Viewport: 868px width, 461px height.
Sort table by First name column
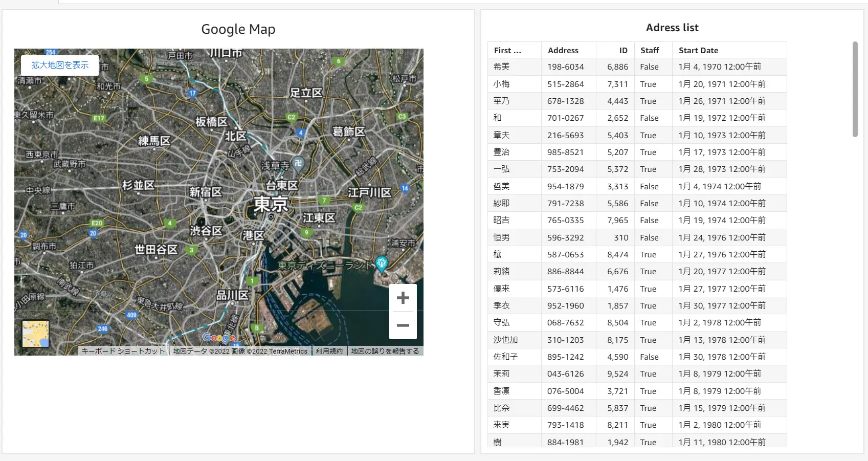tap(515, 50)
